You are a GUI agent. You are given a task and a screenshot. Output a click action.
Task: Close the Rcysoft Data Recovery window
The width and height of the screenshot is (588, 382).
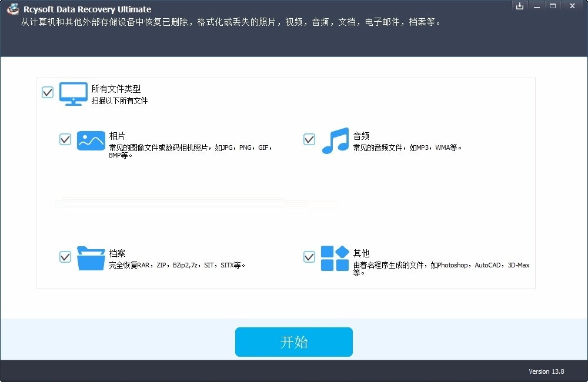coord(572,6)
